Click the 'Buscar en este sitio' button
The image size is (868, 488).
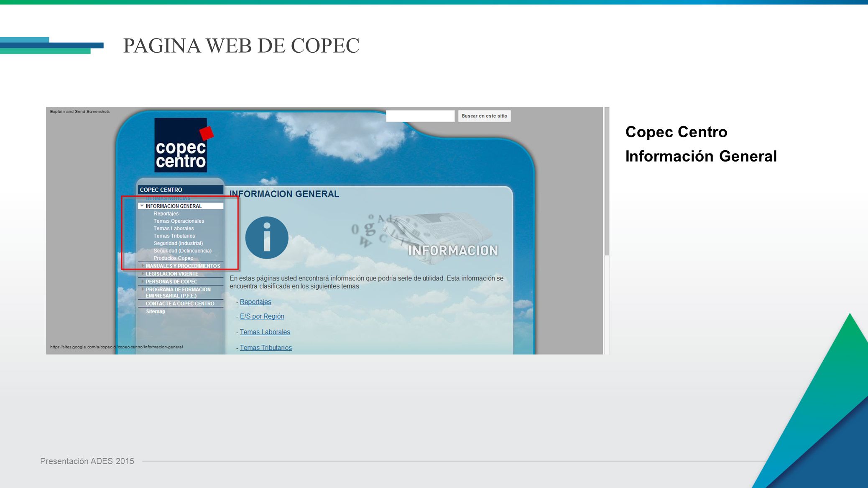tap(484, 116)
